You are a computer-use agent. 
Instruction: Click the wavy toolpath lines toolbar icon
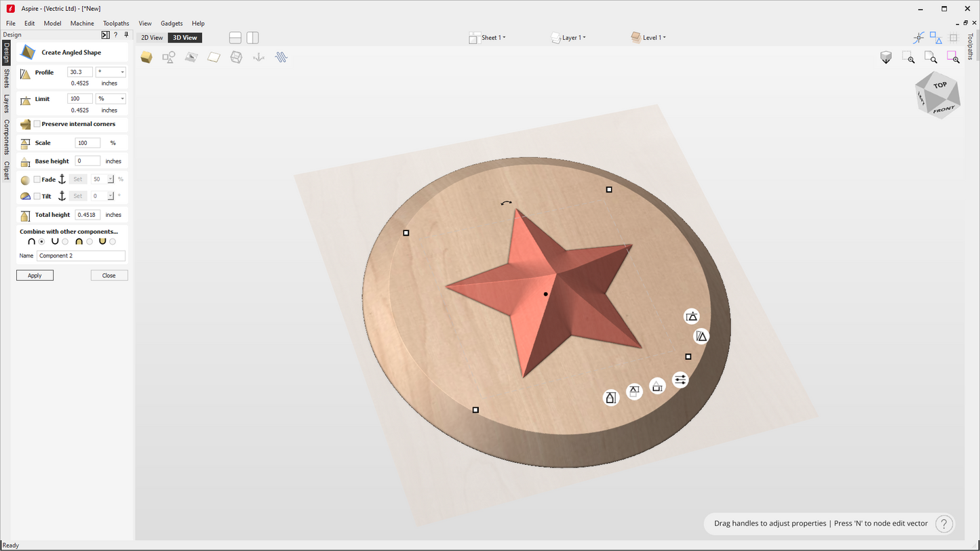(281, 58)
